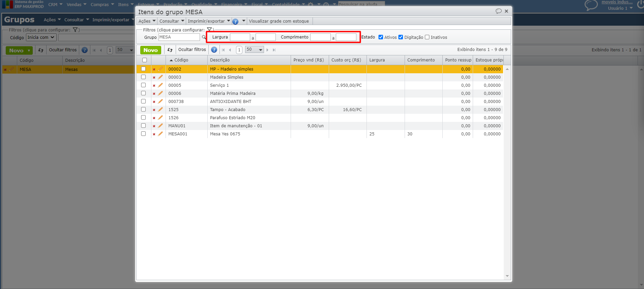Jump to last page of items in dialog
The image size is (644, 289).
[x=274, y=50]
